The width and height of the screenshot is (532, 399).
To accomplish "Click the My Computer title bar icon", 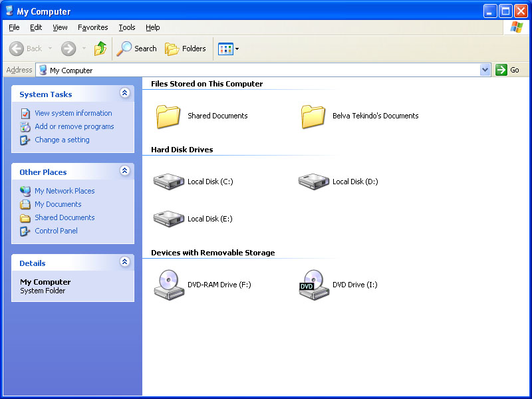I will (9, 11).
